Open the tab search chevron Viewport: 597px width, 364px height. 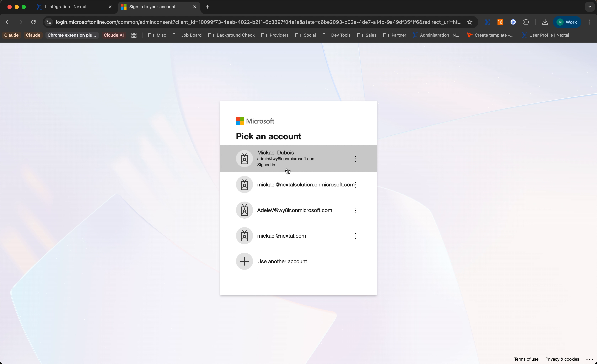click(x=590, y=7)
